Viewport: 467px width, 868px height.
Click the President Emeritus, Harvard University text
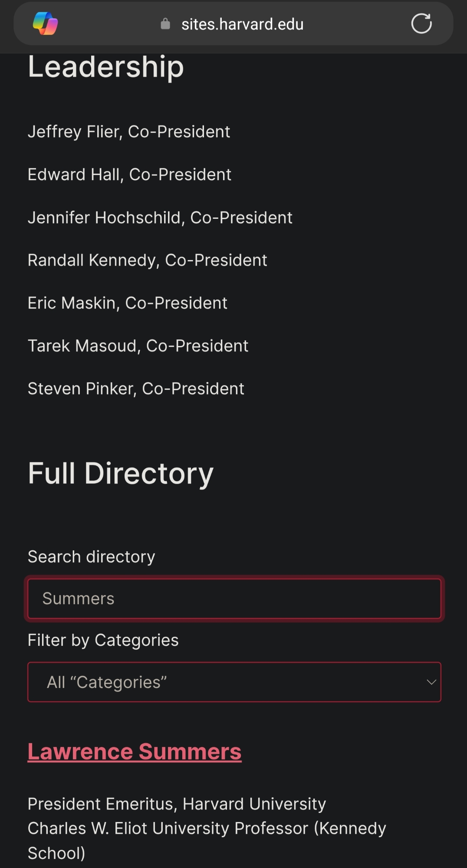pos(177,804)
